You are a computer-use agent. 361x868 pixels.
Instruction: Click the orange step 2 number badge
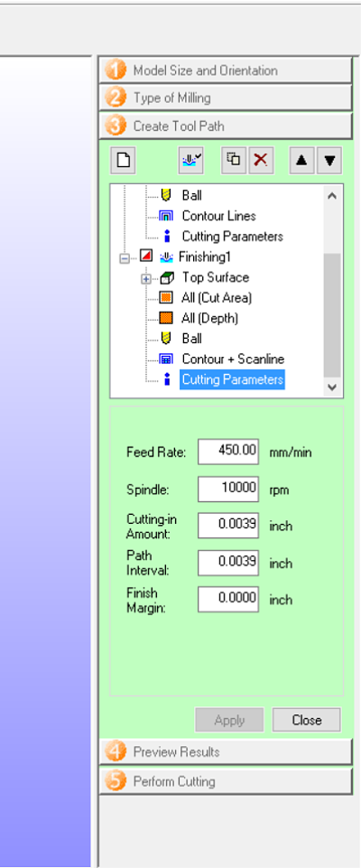(116, 98)
